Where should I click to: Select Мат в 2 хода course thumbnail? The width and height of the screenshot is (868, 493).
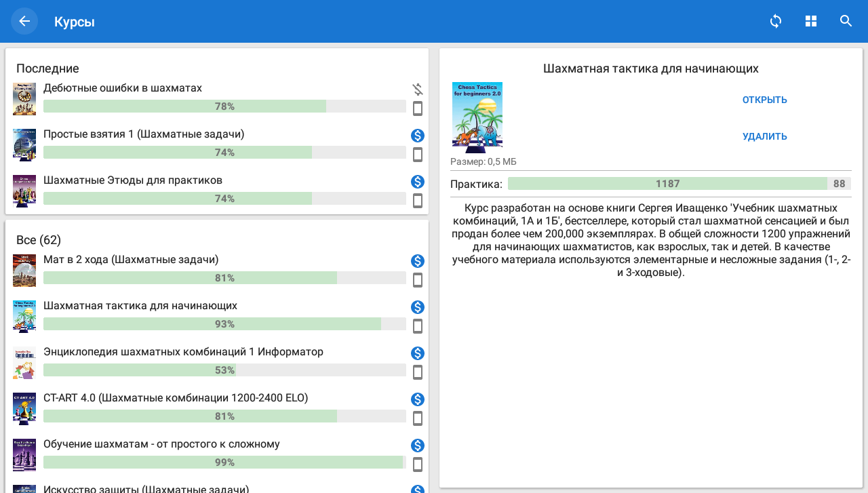pos(24,271)
